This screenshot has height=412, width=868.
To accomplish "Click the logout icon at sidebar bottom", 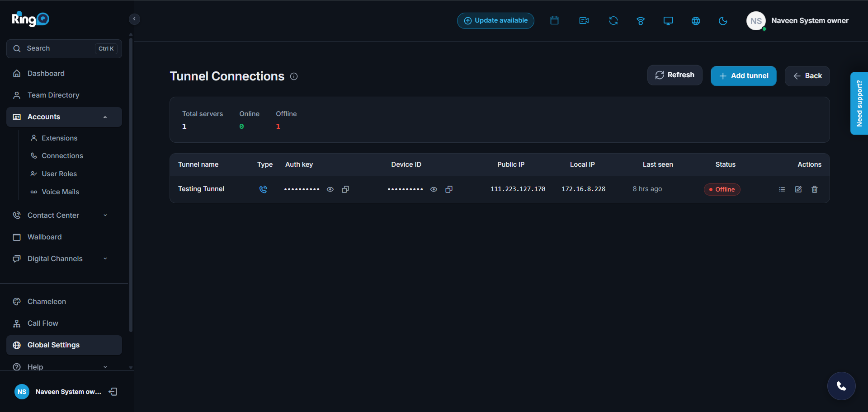I will [x=113, y=392].
